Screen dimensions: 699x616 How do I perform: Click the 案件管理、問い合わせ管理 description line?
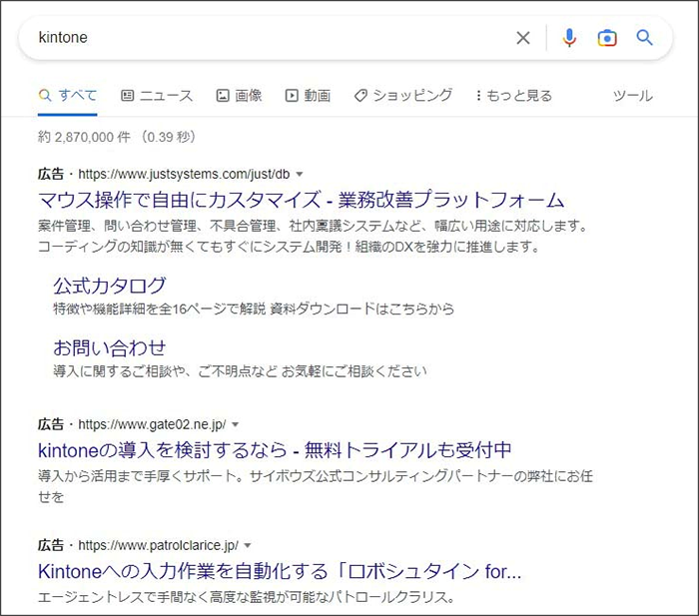pyautogui.click(x=313, y=226)
